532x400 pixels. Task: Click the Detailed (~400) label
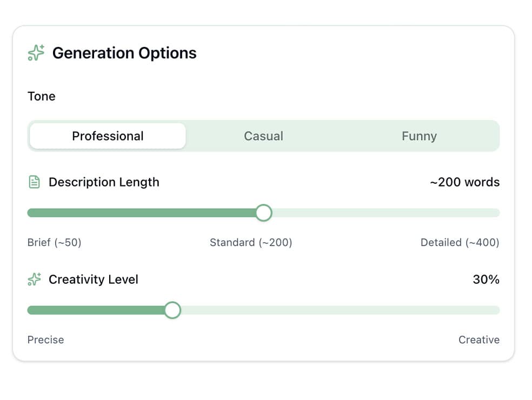point(460,242)
